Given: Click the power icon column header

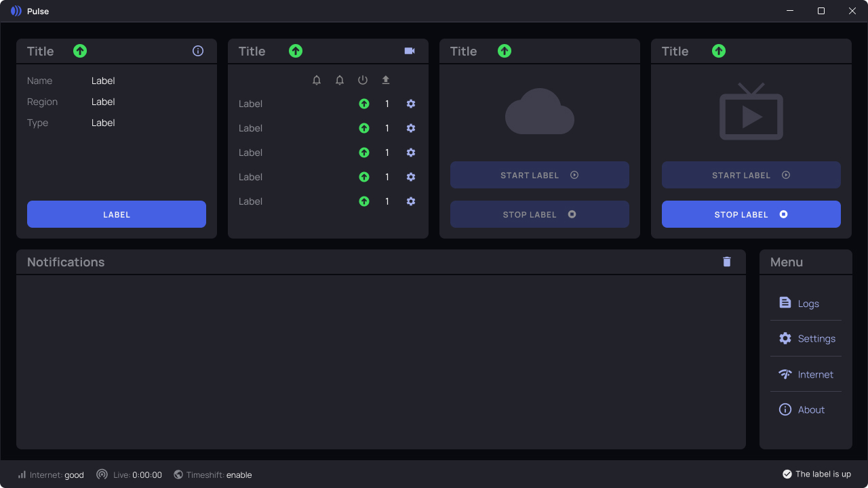Looking at the screenshot, I should (x=363, y=80).
